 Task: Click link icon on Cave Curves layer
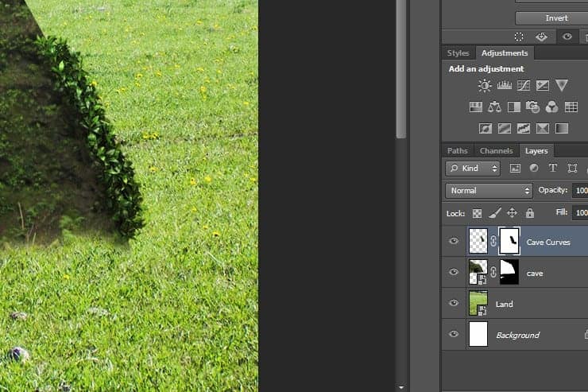coord(493,241)
